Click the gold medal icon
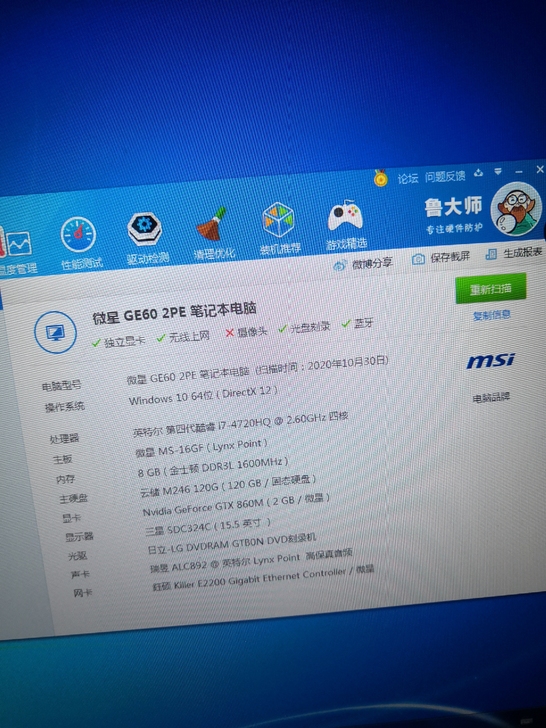Viewport: 546px width, 728px height. (381, 178)
